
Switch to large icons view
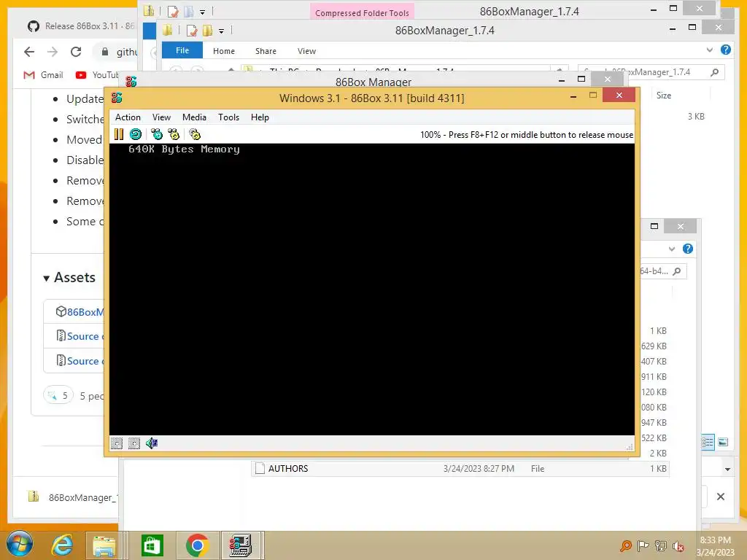(723, 443)
